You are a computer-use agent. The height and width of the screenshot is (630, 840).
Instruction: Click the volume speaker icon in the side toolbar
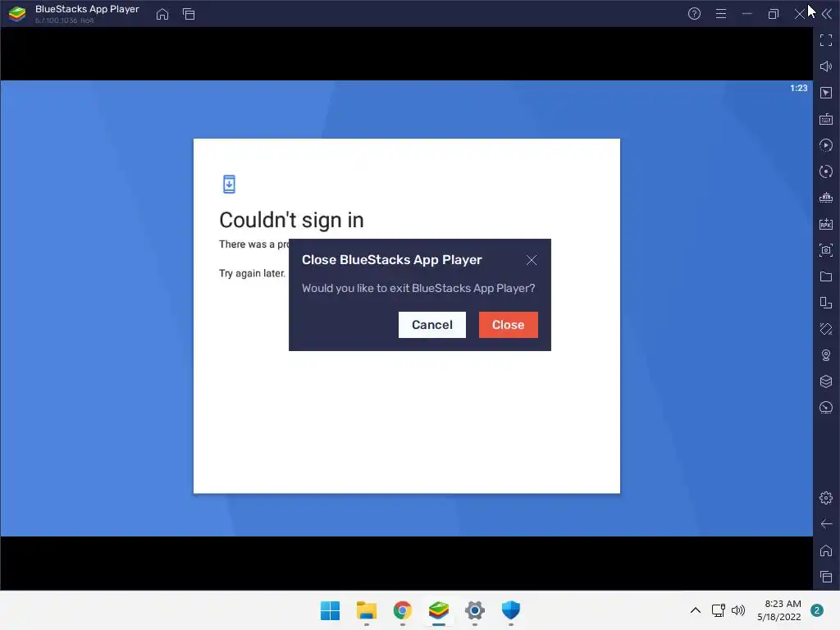[x=826, y=66]
